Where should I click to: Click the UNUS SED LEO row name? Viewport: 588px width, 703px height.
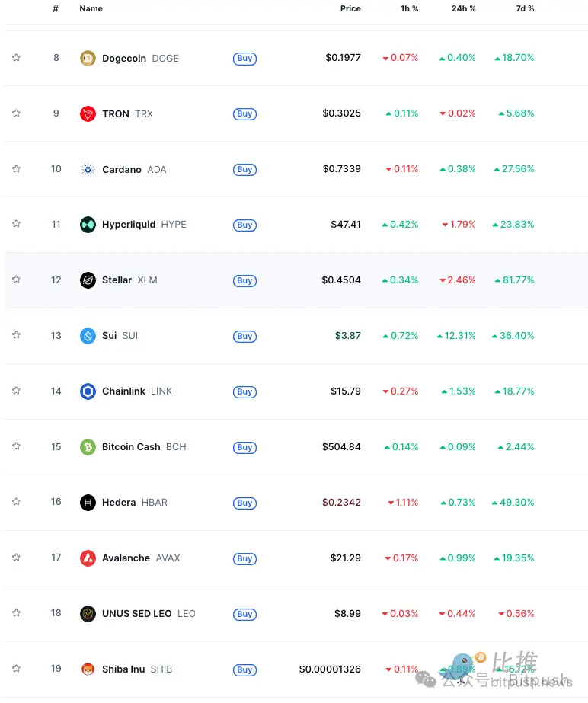137,614
